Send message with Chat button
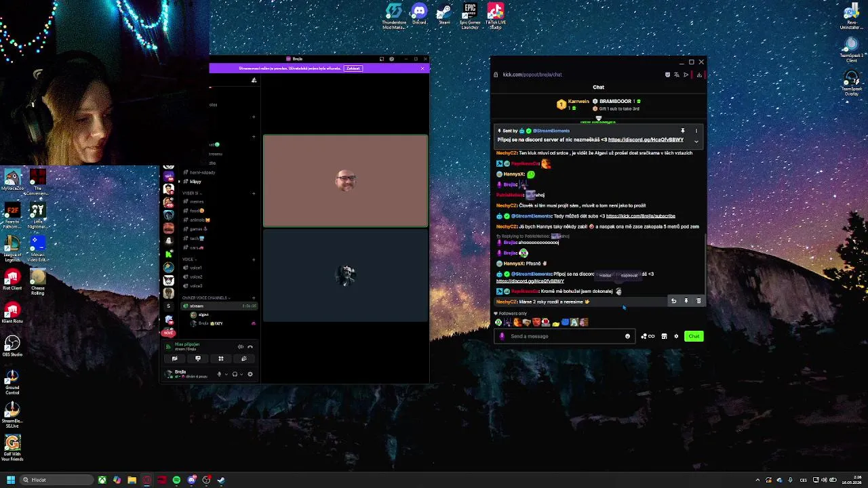The height and width of the screenshot is (488, 868). (x=694, y=336)
